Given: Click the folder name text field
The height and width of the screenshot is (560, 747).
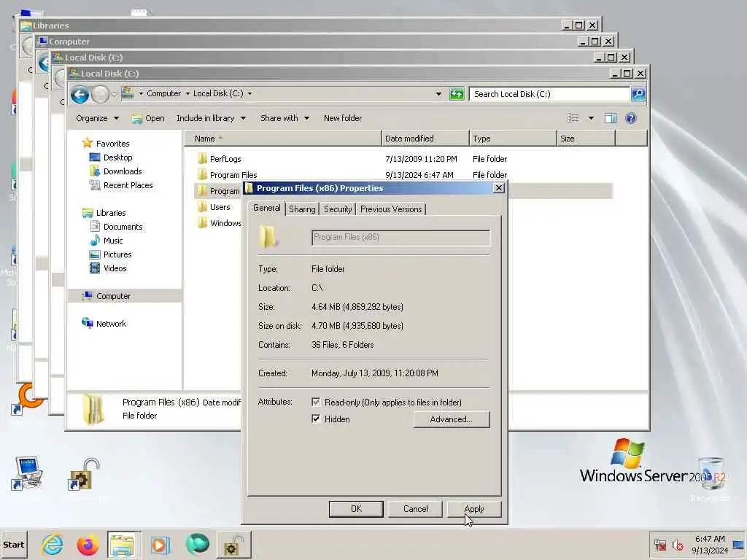Looking at the screenshot, I should pos(400,237).
